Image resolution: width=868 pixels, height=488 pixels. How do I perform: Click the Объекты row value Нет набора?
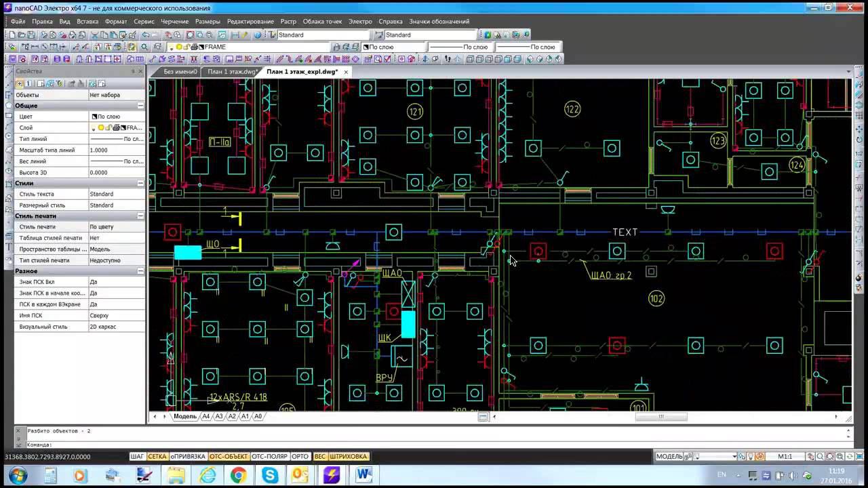point(117,95)
